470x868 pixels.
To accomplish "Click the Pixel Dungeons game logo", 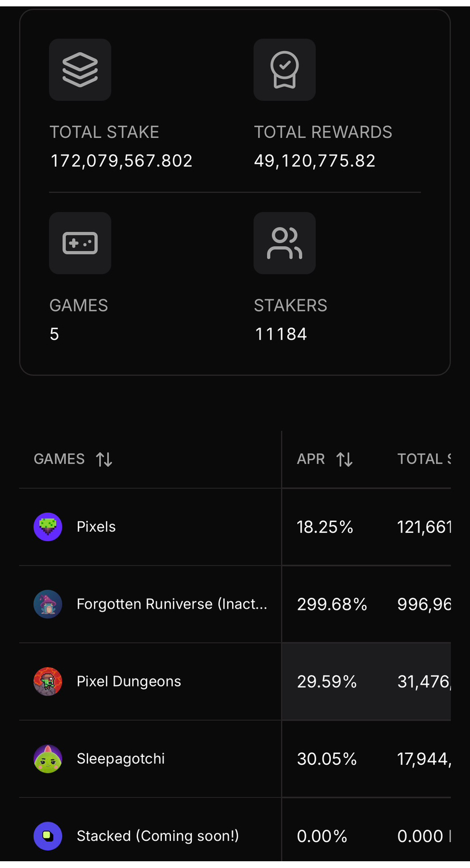I will 48,681.
